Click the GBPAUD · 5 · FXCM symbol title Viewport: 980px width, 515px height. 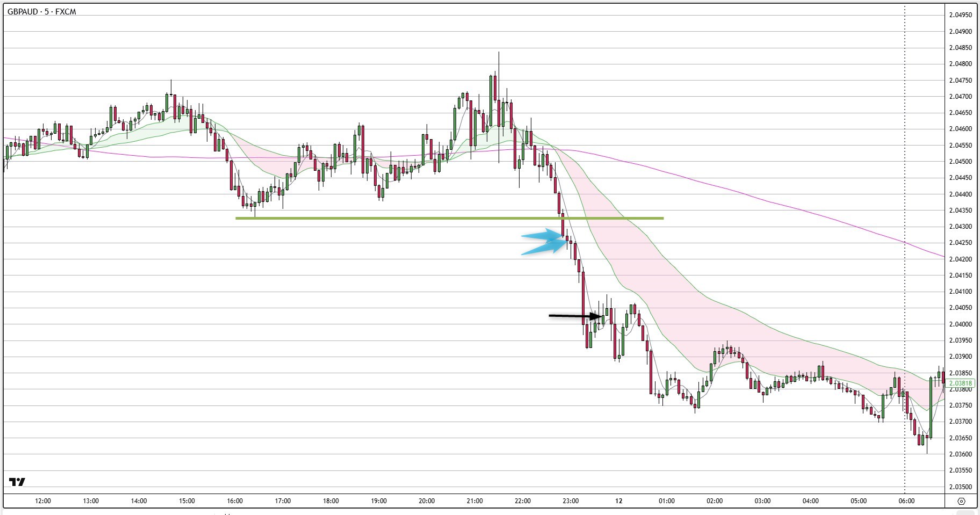tap(41, 12)
